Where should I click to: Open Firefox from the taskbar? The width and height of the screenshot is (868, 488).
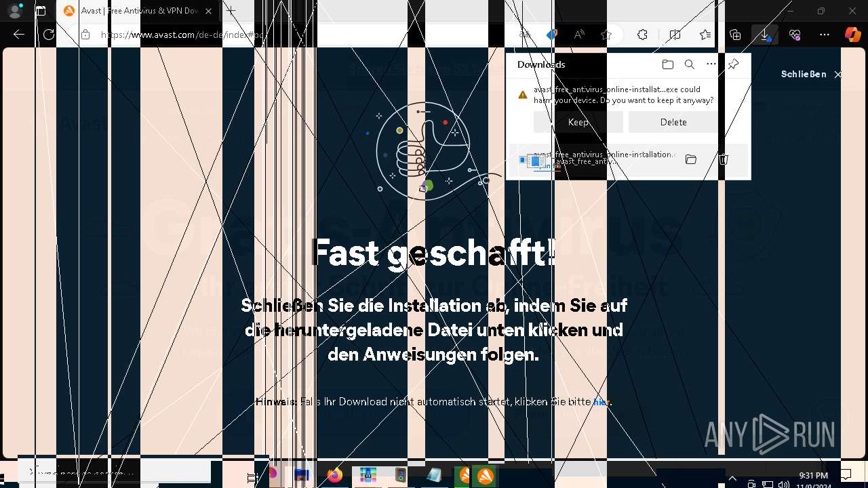pos(334,476)
